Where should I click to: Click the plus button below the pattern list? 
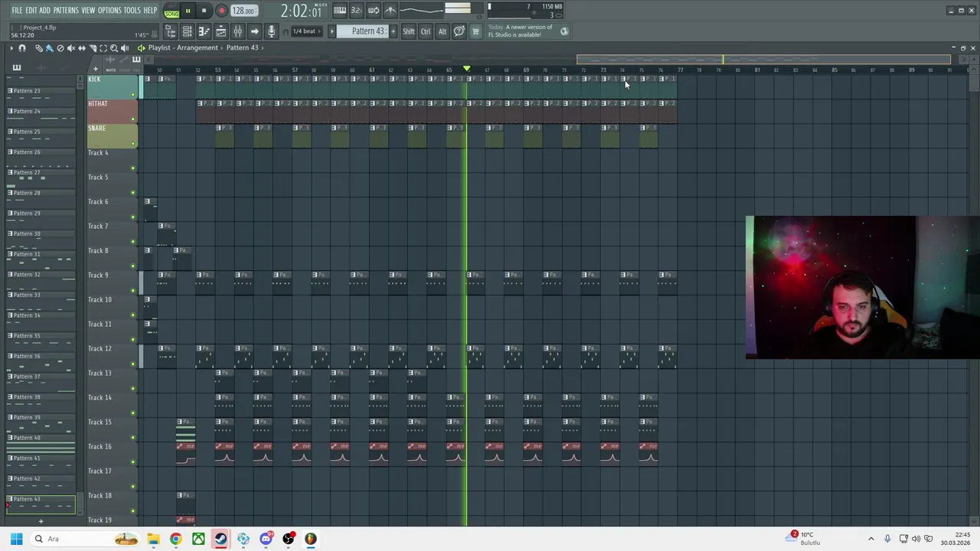click(41, 521)
